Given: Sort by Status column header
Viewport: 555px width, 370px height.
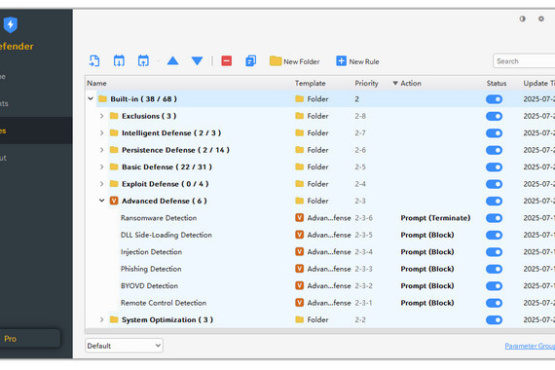Looking at the screenshot, I should (496, 83).
